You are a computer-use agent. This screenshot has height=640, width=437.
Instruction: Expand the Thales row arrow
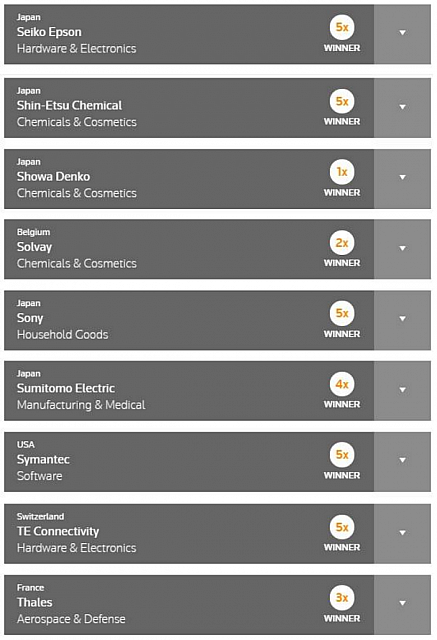(402, 604)
